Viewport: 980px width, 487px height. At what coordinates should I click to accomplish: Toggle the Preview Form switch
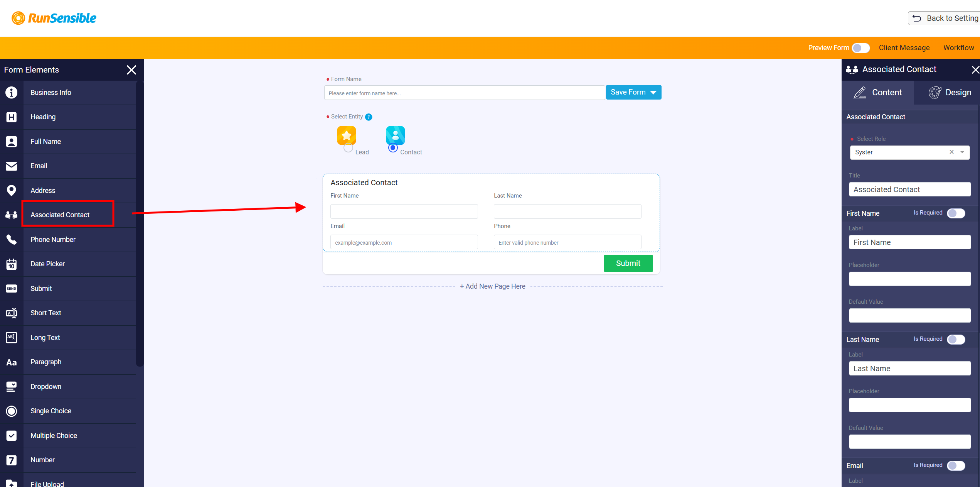[860, 48]
